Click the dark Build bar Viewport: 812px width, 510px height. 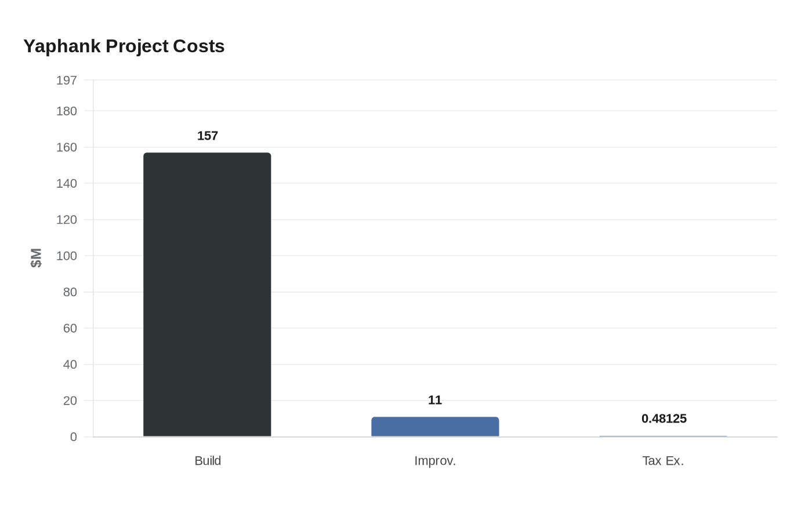[207, 294]
